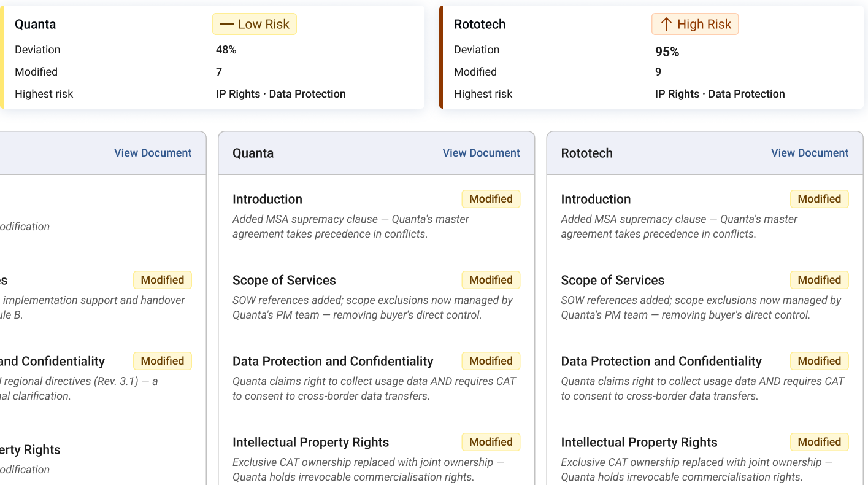Click the Modified count 7 on Quanta card
This screenshot has width=868, height=485.
tap(219, 72)
